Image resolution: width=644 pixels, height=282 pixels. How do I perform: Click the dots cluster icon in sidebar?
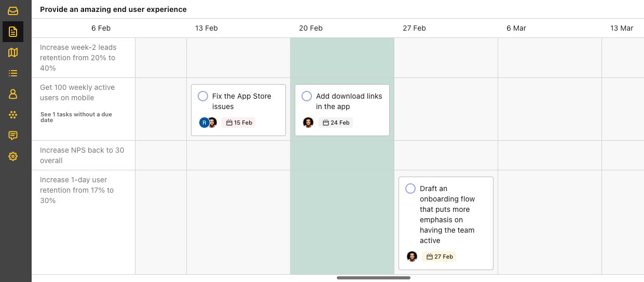point(13,115)
